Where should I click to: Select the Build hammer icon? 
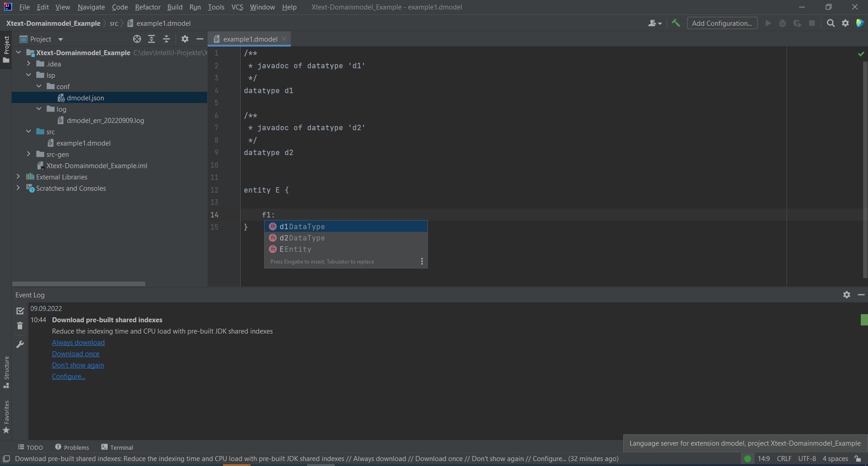pyautogui.click(x=675, y=23)
